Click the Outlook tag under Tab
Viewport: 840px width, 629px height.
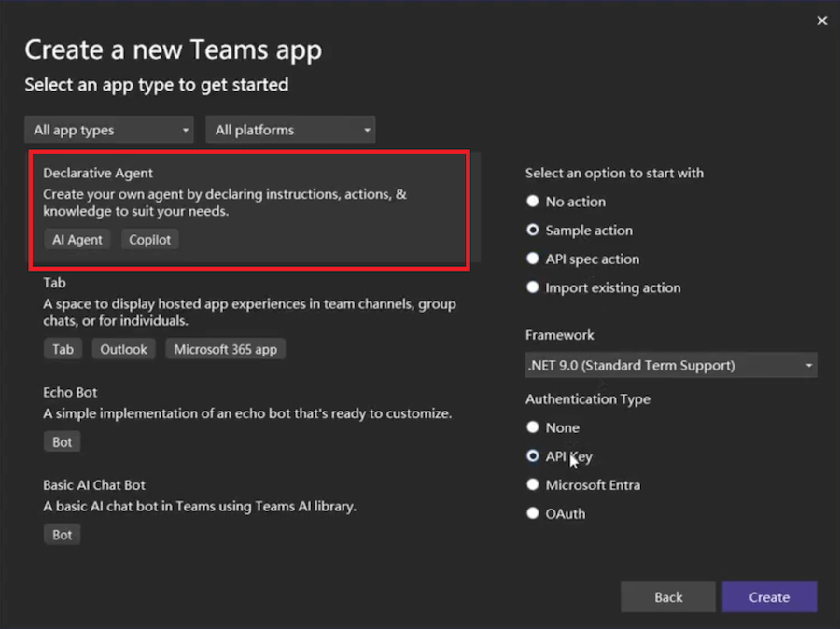point(123,349)
